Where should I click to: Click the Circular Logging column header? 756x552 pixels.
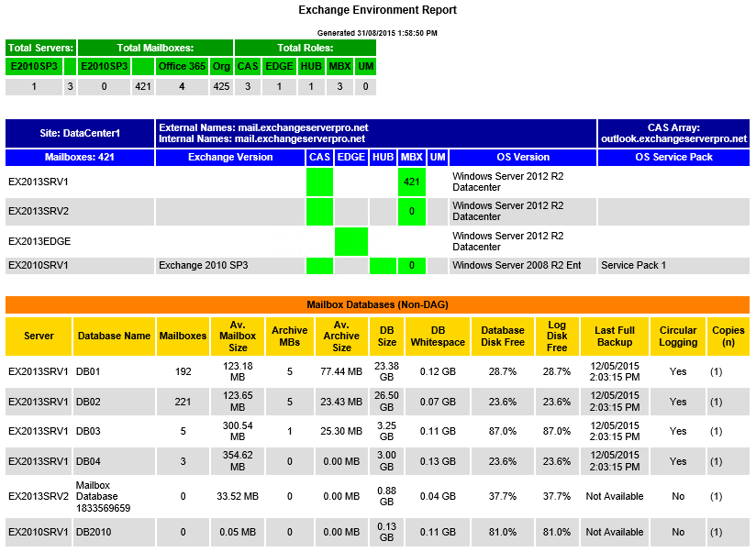(x=678, y=336)
